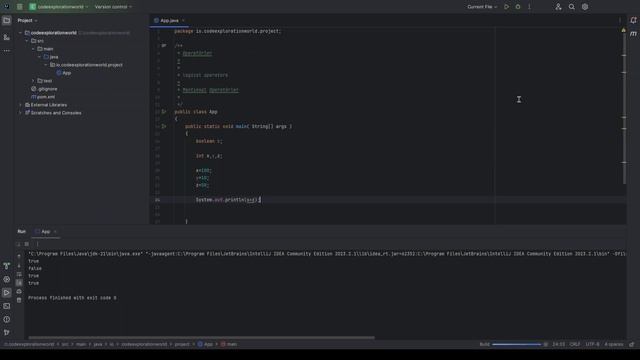640x360 pixels.
Task: Click the System.out.println code line
Action: pos(227,200)
